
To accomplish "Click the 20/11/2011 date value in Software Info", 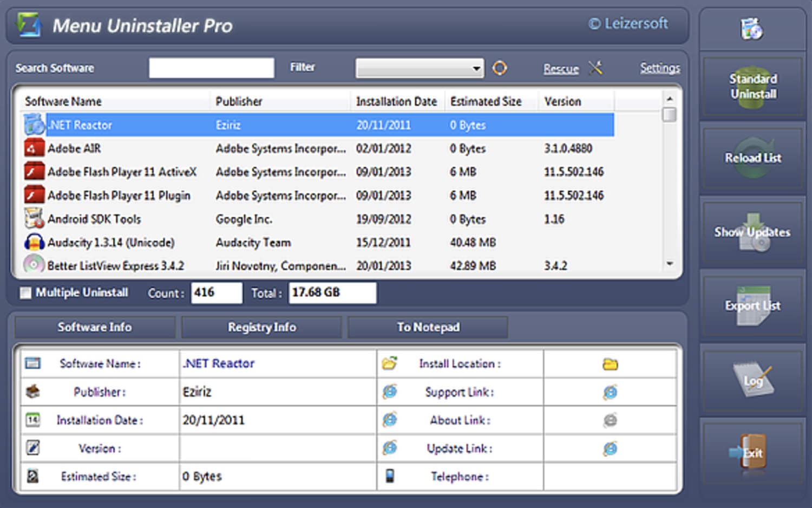I will tap(213, 420).
